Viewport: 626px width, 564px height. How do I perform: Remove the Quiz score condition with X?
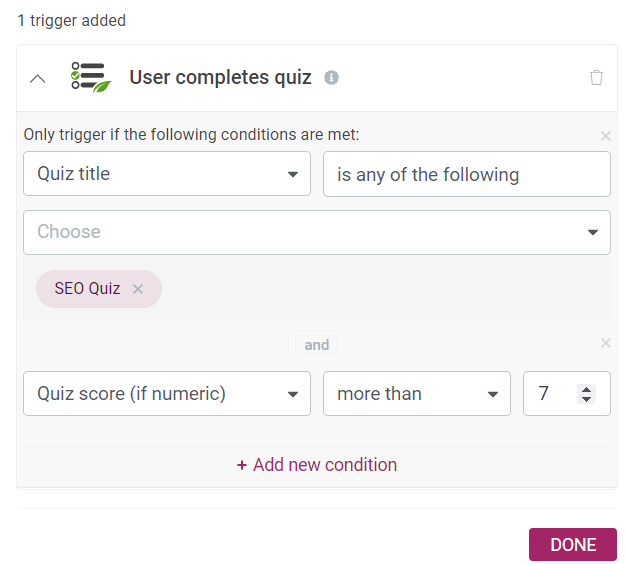tap(605, 343)
